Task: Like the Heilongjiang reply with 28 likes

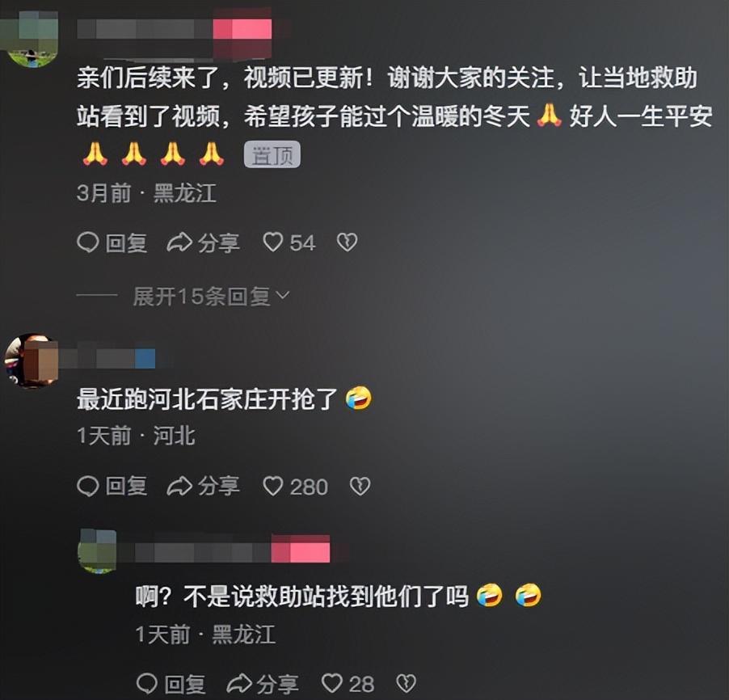Action: [348, 684]
